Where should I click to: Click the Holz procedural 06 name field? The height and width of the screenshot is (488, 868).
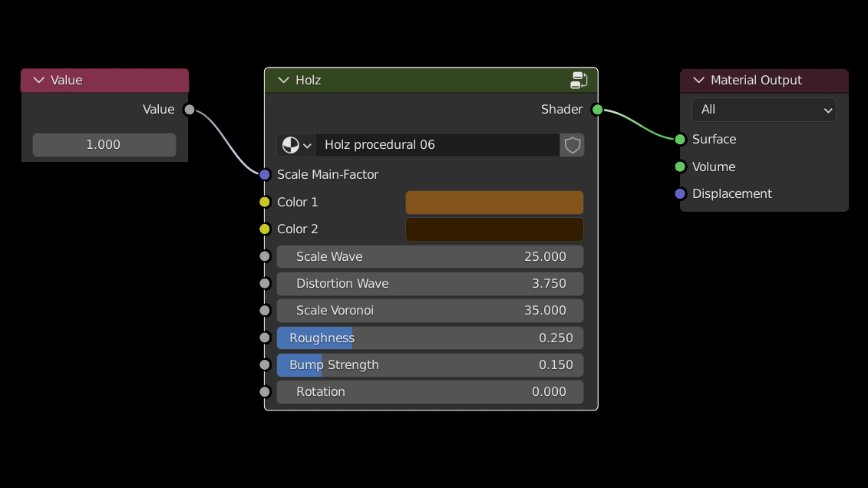point(437,145)
